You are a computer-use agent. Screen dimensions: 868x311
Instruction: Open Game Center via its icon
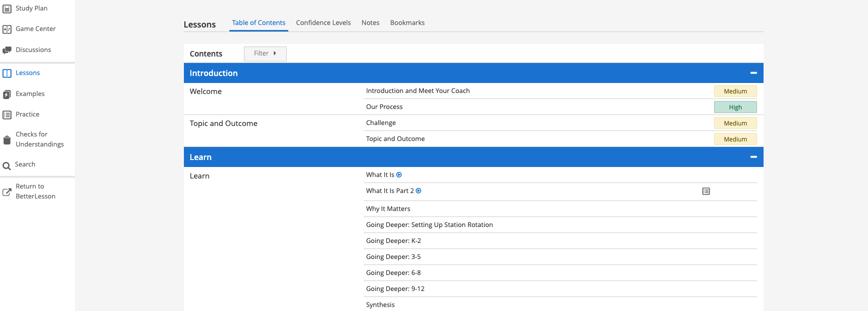[x=7, y=29]
